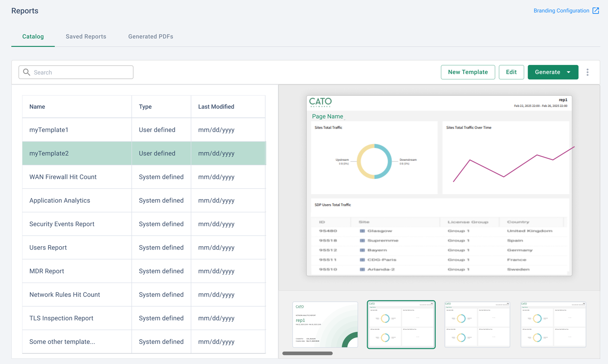Switch to the Saved Reports tab
608x364 pixels.
(86, 36)
